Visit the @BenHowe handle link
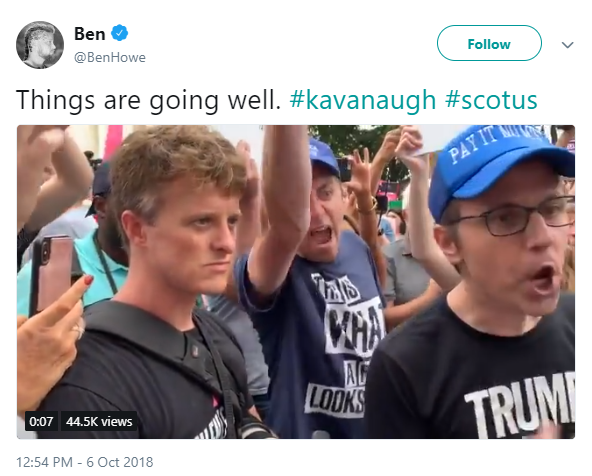 [x=110, y=58]
